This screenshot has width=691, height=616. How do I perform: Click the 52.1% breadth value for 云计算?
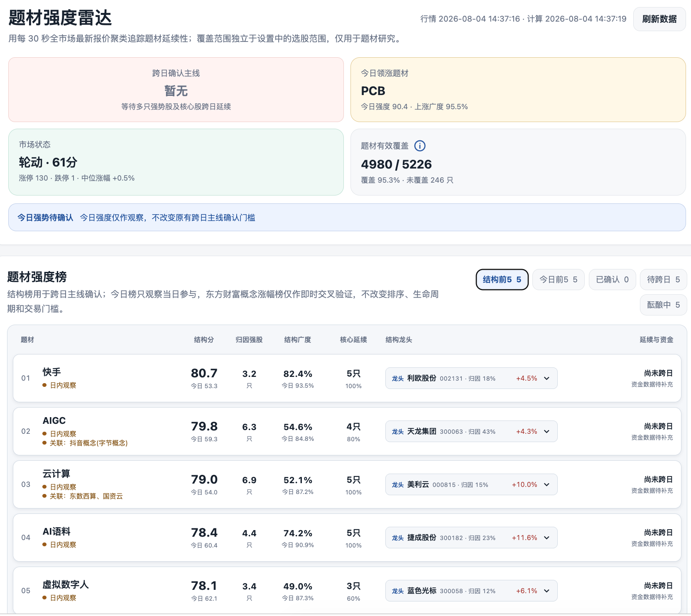point(298,480)
